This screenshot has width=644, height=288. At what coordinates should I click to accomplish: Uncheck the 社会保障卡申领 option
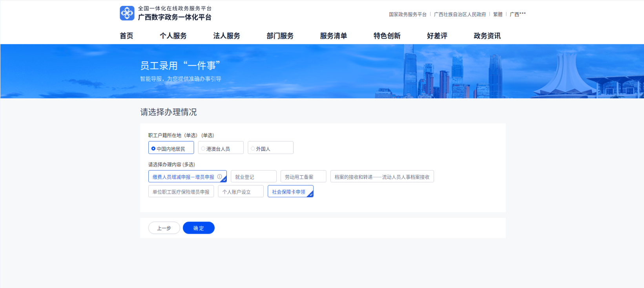tap(290, 192)
